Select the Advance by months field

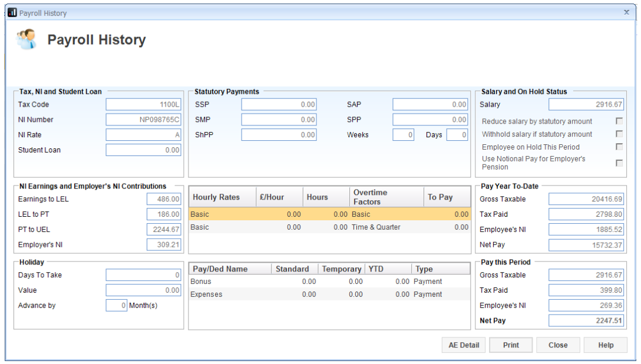[x=116, y=306]
